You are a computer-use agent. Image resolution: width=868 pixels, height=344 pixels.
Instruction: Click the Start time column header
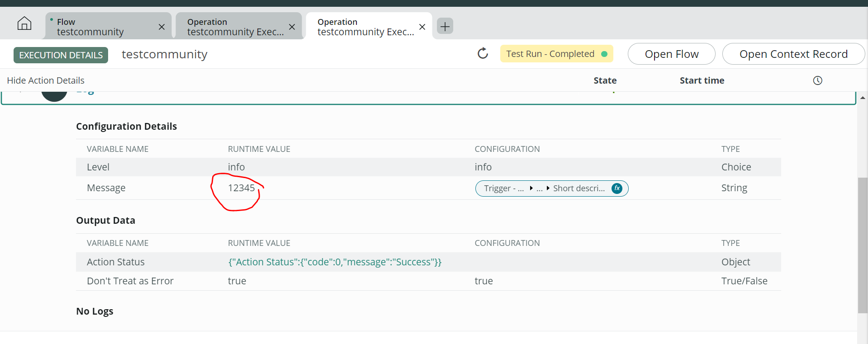[x=702, y=80]
